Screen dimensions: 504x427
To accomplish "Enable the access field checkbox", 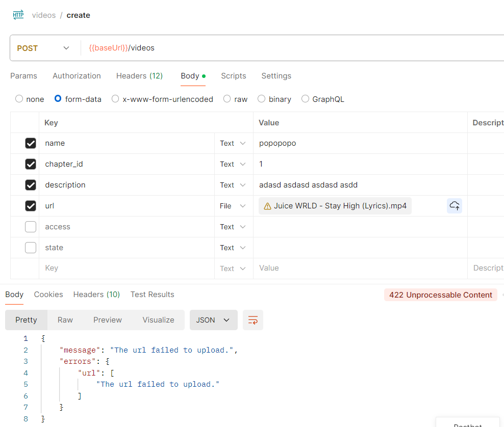I will pyautogui.click(x=31, y=227).
